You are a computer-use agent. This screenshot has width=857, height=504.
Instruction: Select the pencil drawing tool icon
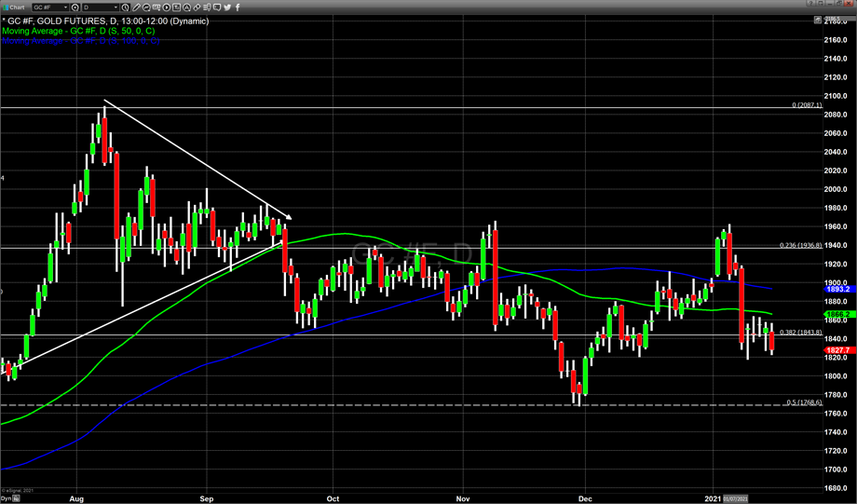click(136, 7)
